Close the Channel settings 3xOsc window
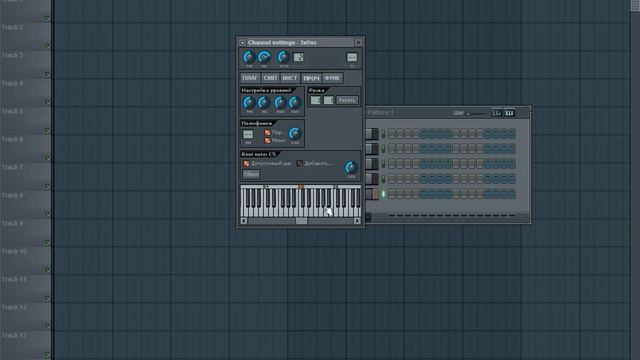 (358, 42)
